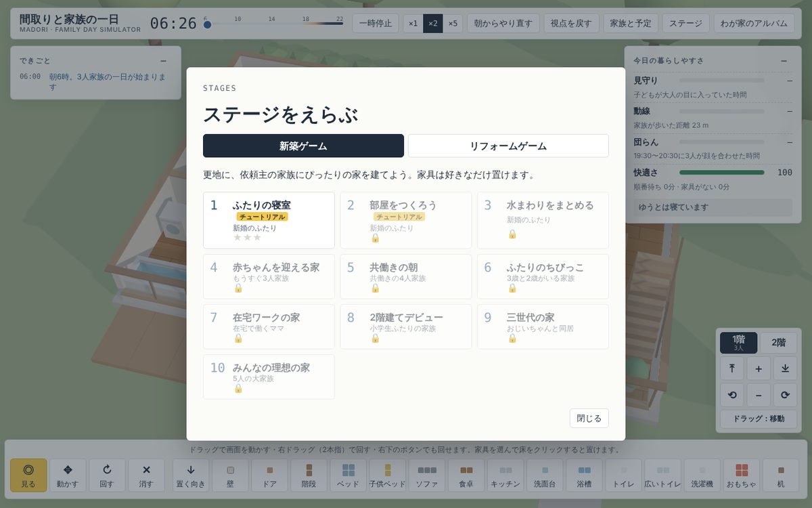Tilt camera up with top-arrow button
The height and width of the screenshot is (508, 812).
[x=731, y=368]
